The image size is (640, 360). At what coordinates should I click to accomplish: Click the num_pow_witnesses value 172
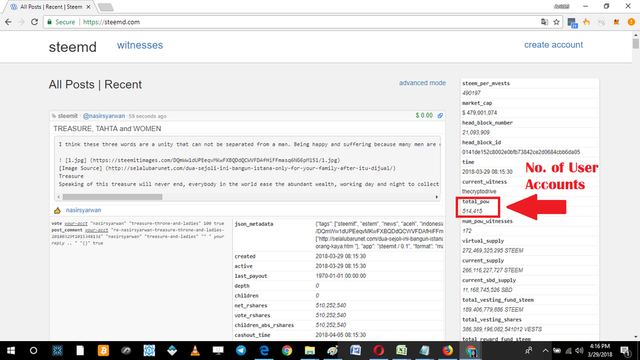[467, 231]
